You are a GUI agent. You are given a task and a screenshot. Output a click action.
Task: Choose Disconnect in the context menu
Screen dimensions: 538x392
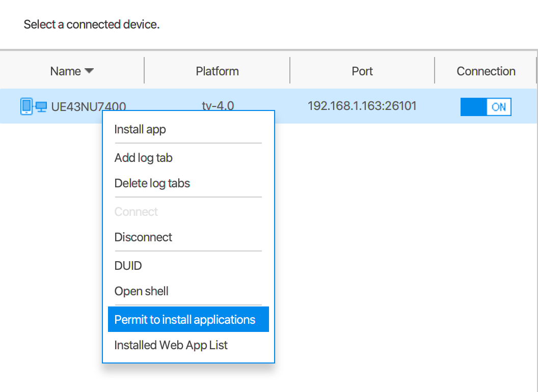pyautogui.click(x=188, y=237)
